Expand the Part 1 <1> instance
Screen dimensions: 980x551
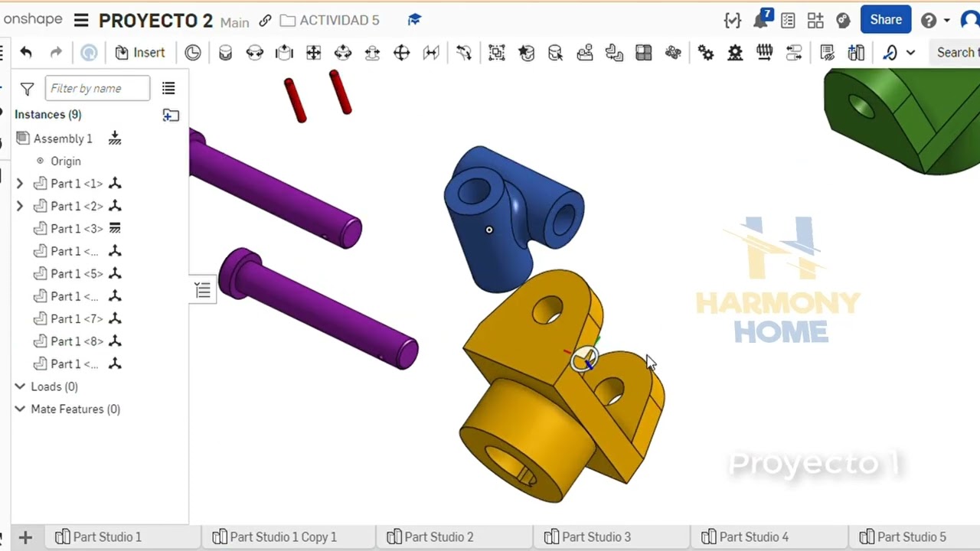point(20,184)
